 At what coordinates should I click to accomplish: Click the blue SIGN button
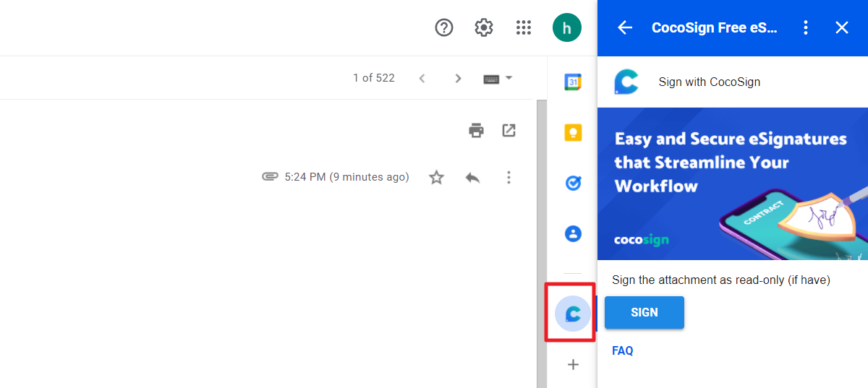[644, 312]
